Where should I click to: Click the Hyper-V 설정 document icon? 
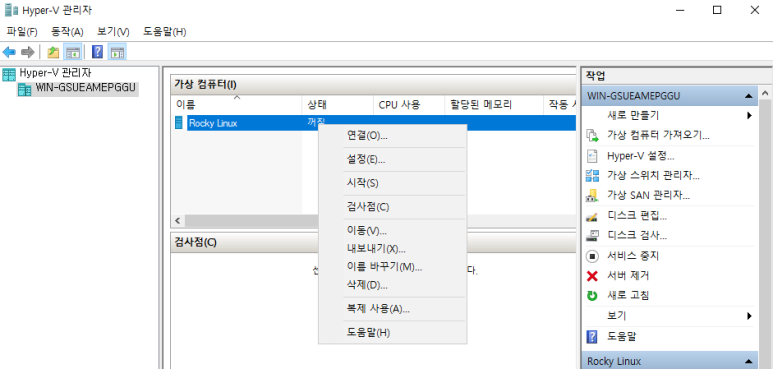[x=592, y=156]
